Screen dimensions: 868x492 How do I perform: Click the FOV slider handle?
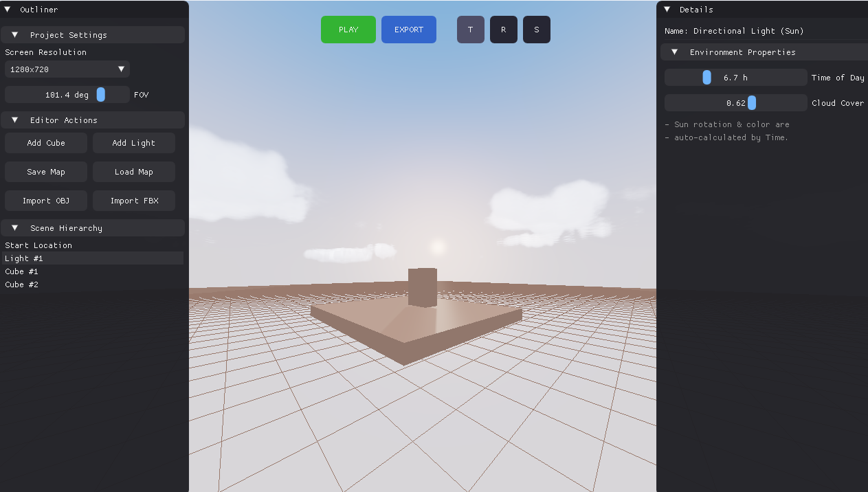101,95
